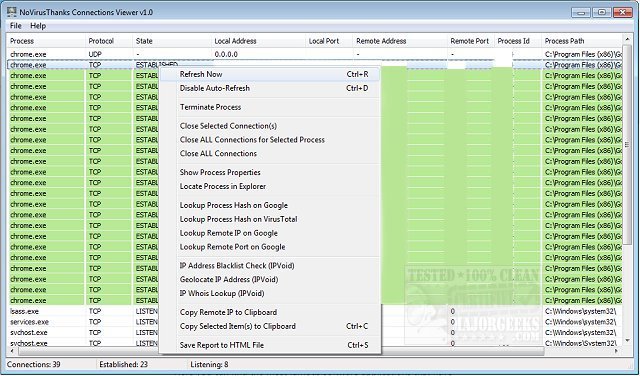Minimize the Connections Viewer window
The width and height of the screenshot is (640, 376).
click(x=581, y=12)
